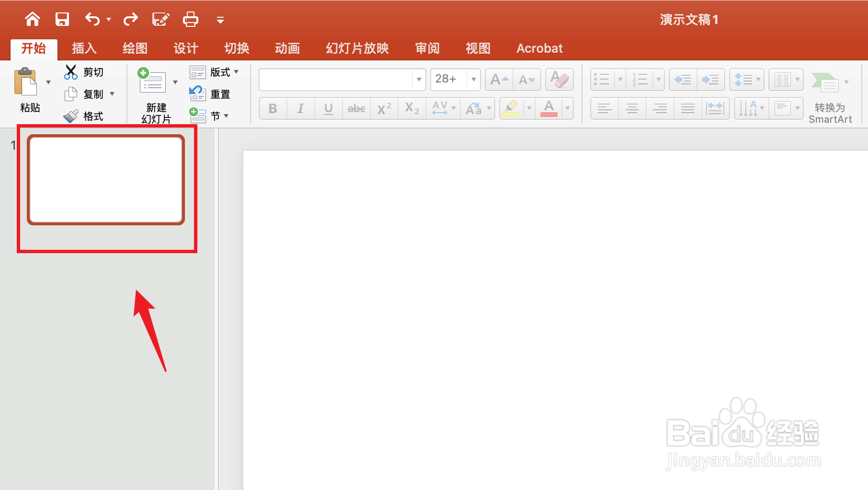Screen dimensions: 868x490
Task: Open the Acrobat tab
Action: coord(539,48)
